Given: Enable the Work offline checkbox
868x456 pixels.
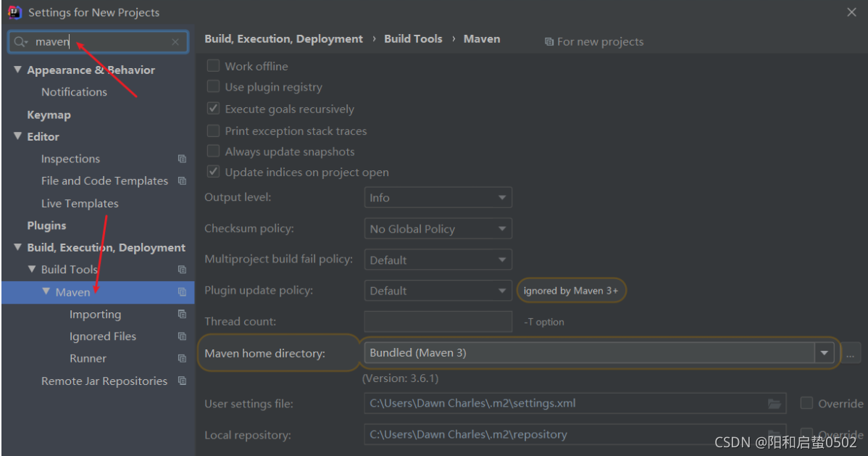Looking at the screenshot, I should [x=214, y=66].
